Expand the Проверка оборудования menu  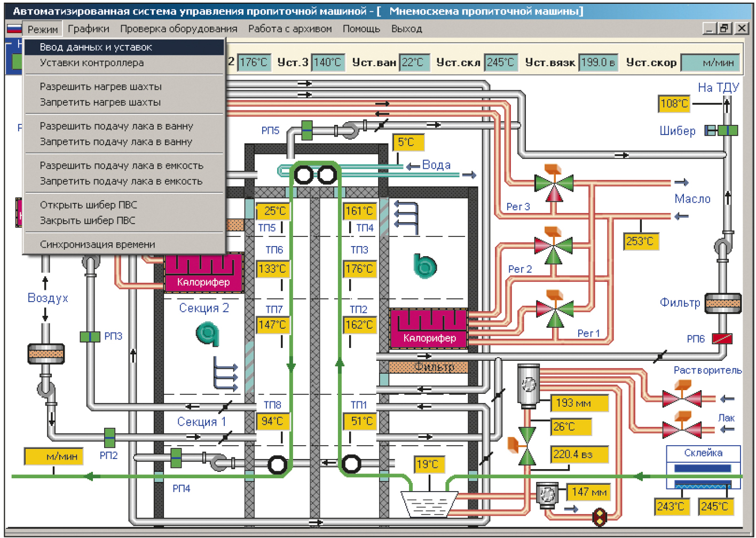(x=178, y=29)
